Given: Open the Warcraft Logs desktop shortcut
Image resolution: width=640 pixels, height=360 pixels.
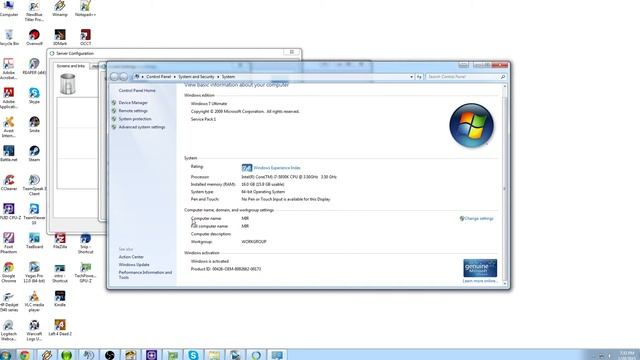Looking at the screenshot, I should tap(34, 330).
